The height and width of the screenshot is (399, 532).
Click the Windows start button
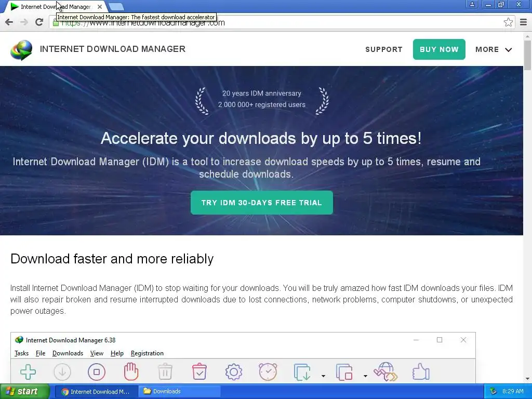(24, 391)
